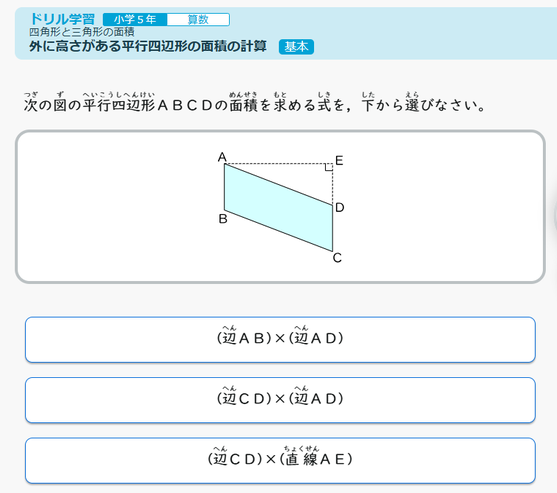This screenshot has width=557, height=493.
Task: Click the 基本 level badge
Action: (296, 47)
